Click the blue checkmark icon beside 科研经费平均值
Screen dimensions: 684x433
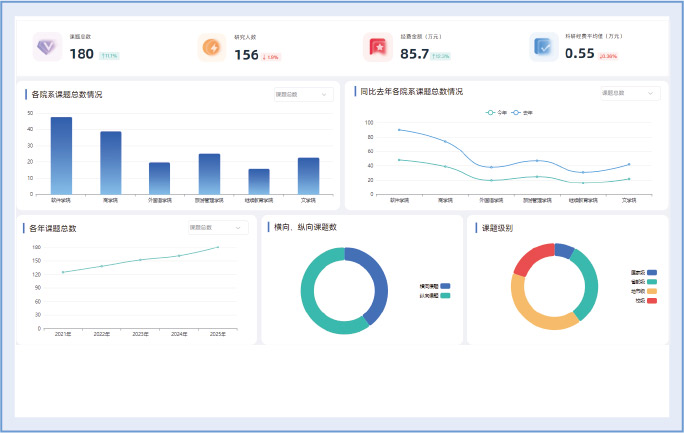tap(543, 47)
